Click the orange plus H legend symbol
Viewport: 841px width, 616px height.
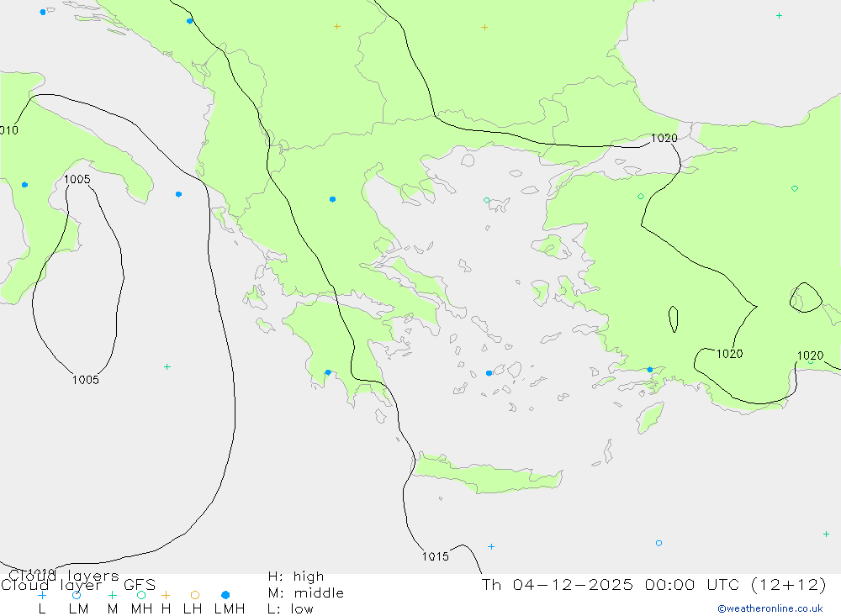[x=166, y=595]
